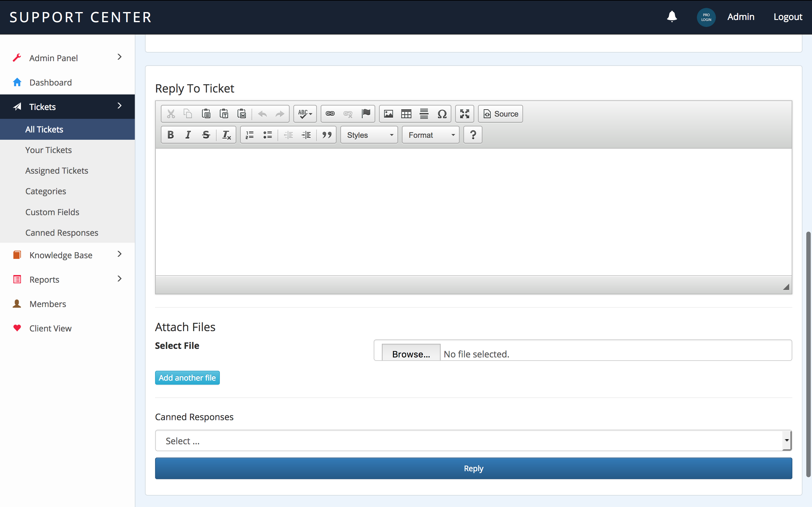Apply Strikethrough formatting
The image size is (812, 507).
tap(206, 135)
